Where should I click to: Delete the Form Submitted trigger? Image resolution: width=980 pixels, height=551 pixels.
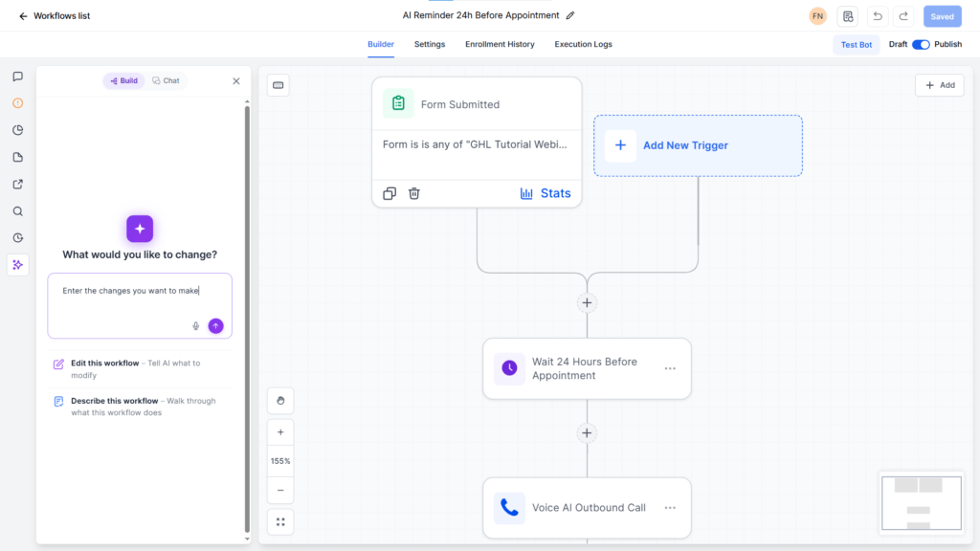(x=414, y=193)
